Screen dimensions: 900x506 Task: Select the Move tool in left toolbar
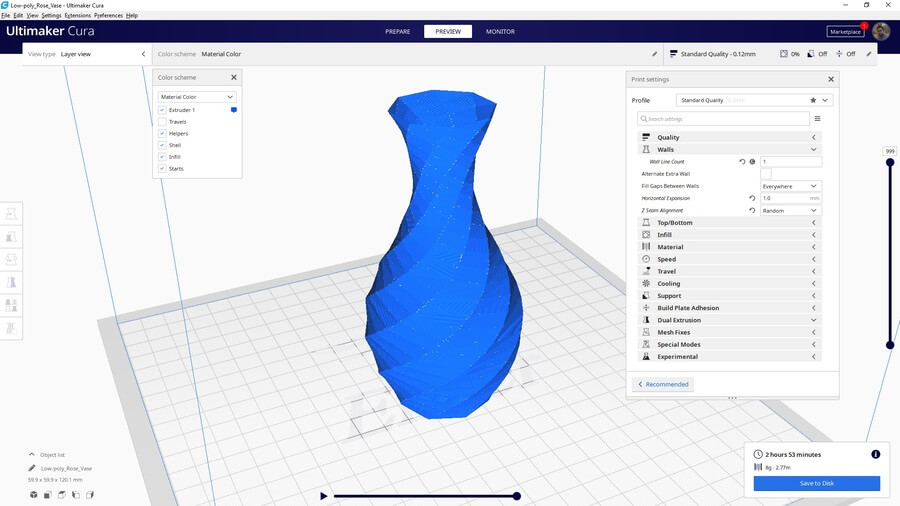[x=11, y=214]
